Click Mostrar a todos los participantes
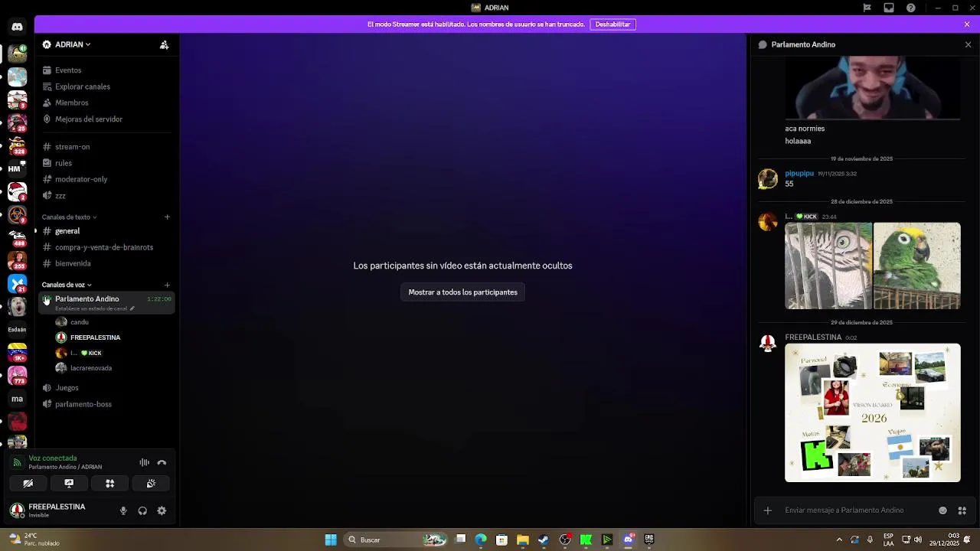 [x=462, y=292]
